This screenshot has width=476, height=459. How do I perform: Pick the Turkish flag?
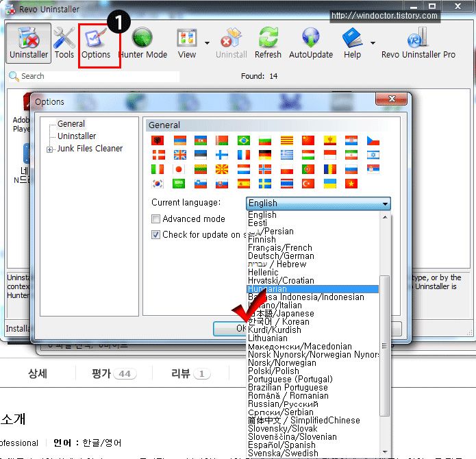point(308,184)
